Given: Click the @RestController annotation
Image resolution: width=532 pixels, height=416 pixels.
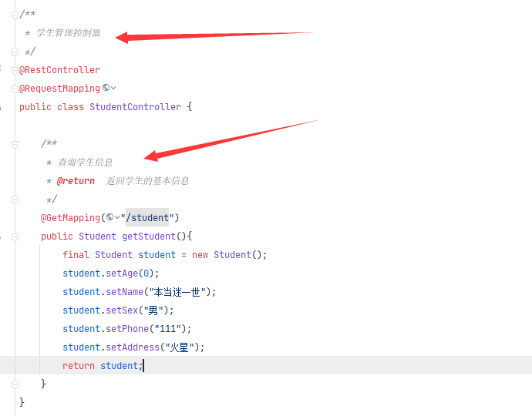Looking at the screenshot, I should 59,70.
